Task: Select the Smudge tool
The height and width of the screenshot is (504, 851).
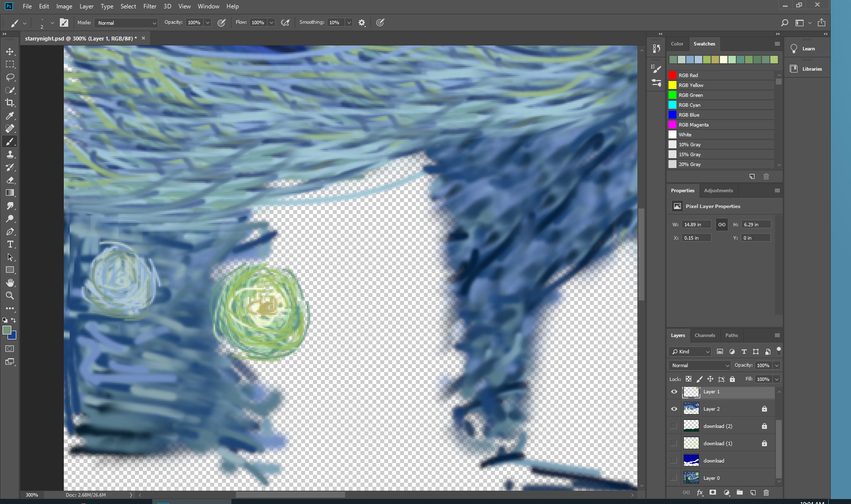Action: coord(10,206)
